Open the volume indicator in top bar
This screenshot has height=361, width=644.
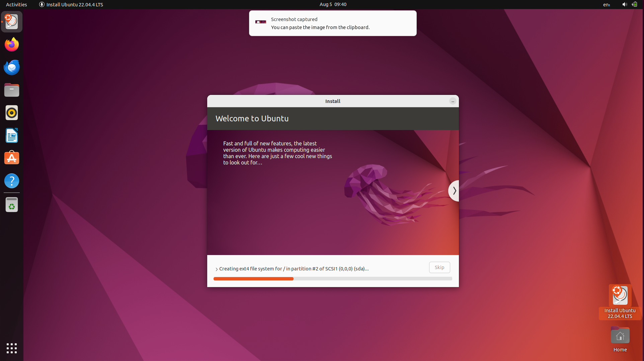pos(625,4)
